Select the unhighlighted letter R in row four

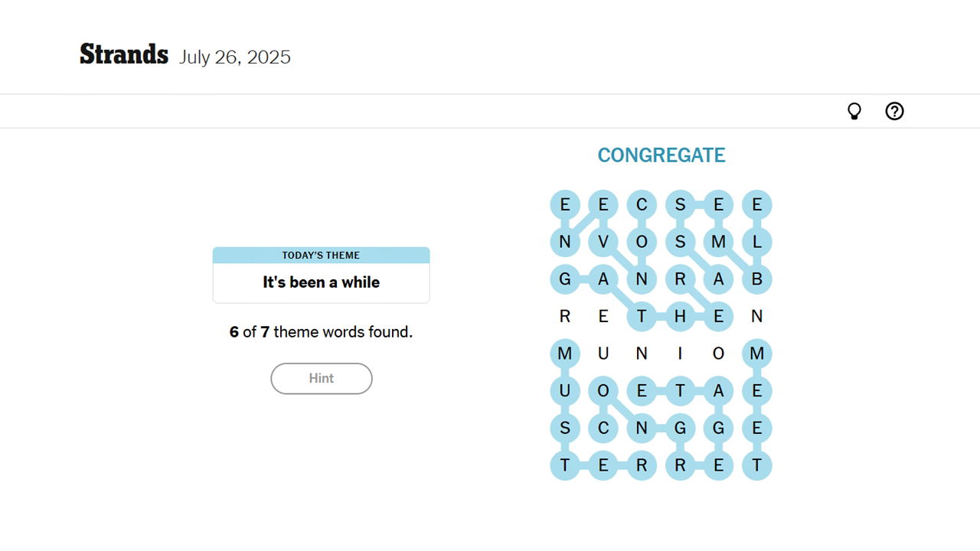[565, 316]
